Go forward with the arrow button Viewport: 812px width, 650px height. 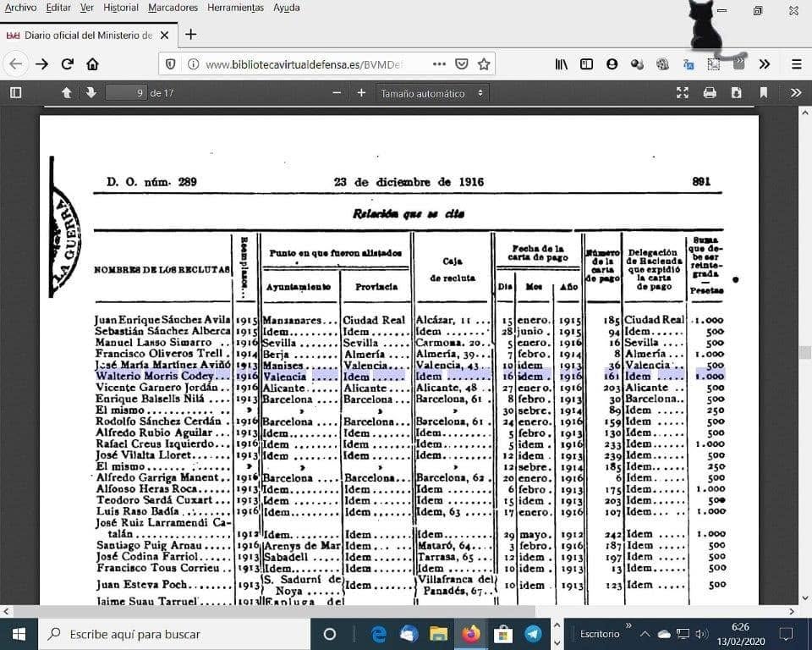click(x=41, y=64)
